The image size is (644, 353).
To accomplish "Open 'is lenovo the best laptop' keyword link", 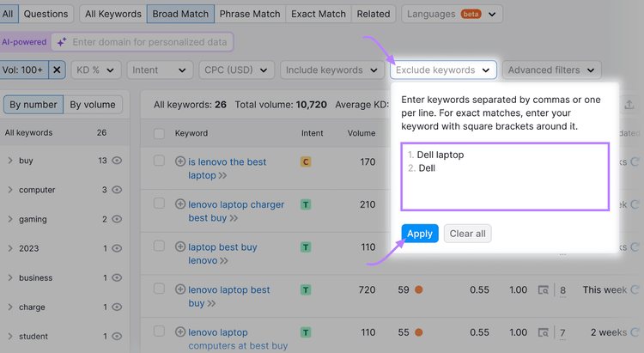I will tap(228, 168).
